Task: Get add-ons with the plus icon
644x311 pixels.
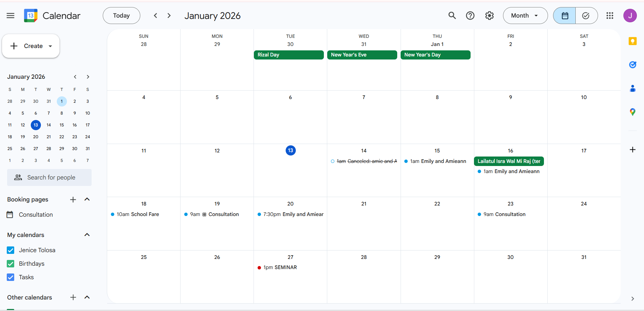Action: tap(633, 150)
